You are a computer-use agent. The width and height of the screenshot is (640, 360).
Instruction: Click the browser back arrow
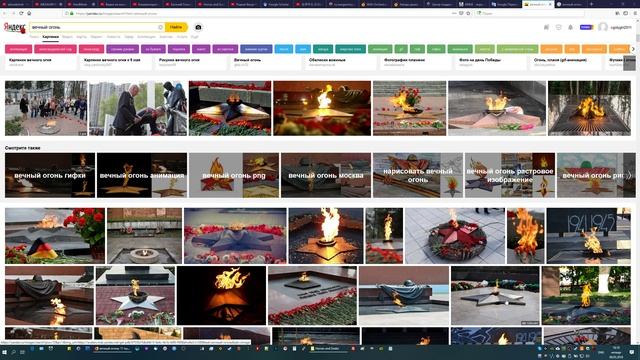click(5, 13)
